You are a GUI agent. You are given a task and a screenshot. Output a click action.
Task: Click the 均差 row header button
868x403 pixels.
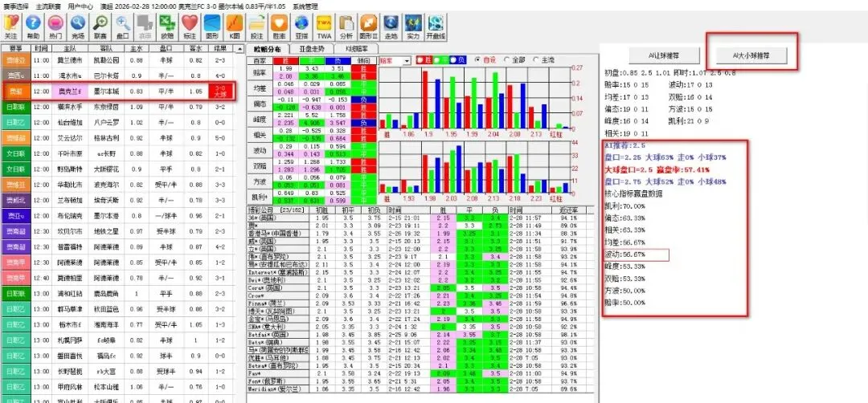(259, 87)
